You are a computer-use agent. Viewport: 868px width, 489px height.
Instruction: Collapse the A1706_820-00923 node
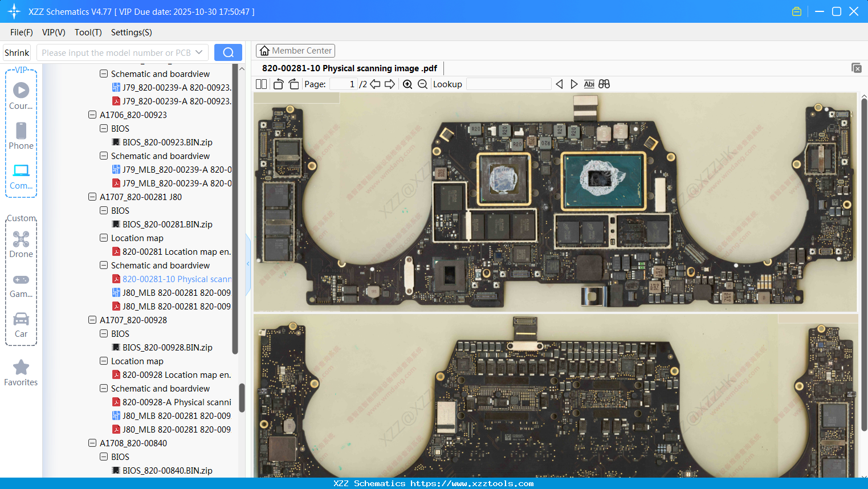point(92,115)
